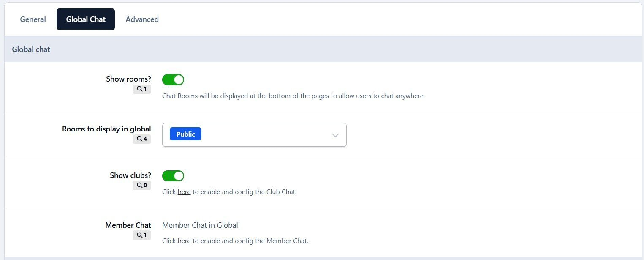Click the search badge under Member Chat
The width and height of the screenshot is (644, 260).
click(141, 235)
